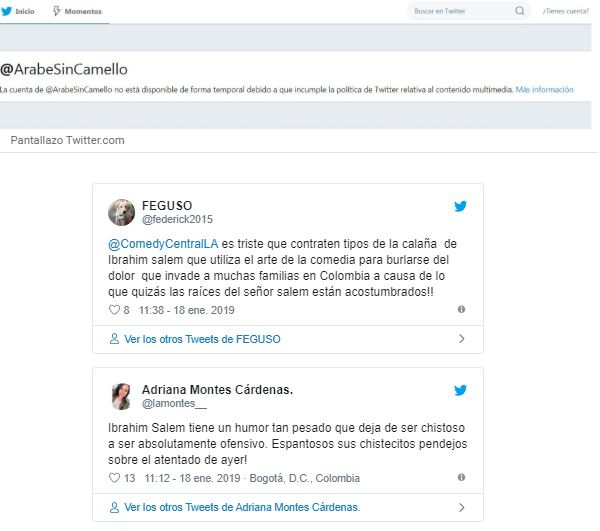Viewport: 600px width, 531px height.
Task: Click the search magnifier icon
Action: click(x=520, y=11)
